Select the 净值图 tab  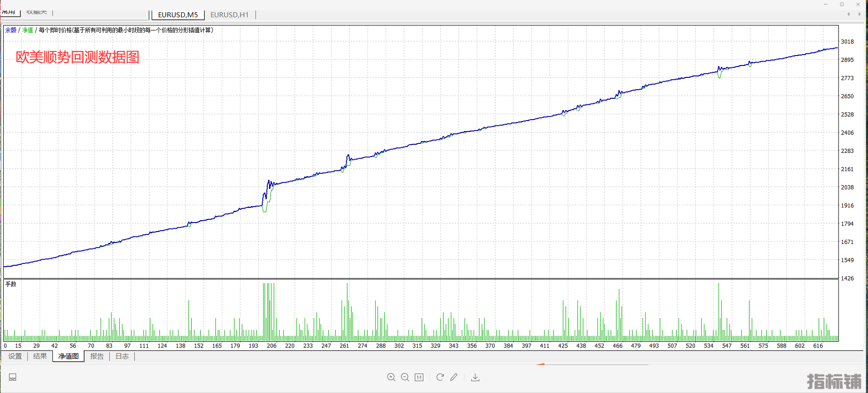point(68,356)
